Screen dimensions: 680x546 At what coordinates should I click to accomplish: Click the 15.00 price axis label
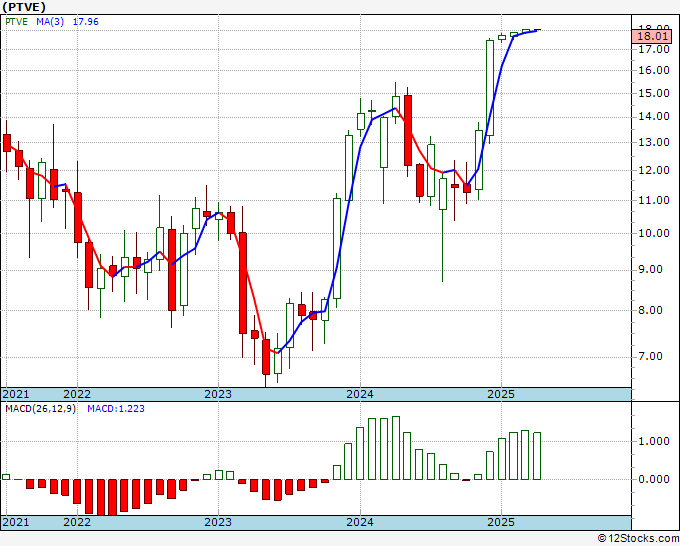654,93
